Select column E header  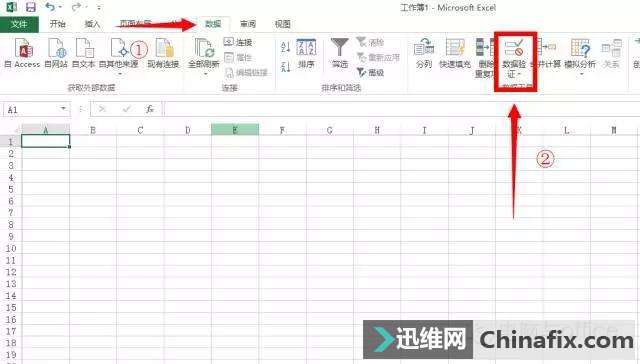coord(235,130)
